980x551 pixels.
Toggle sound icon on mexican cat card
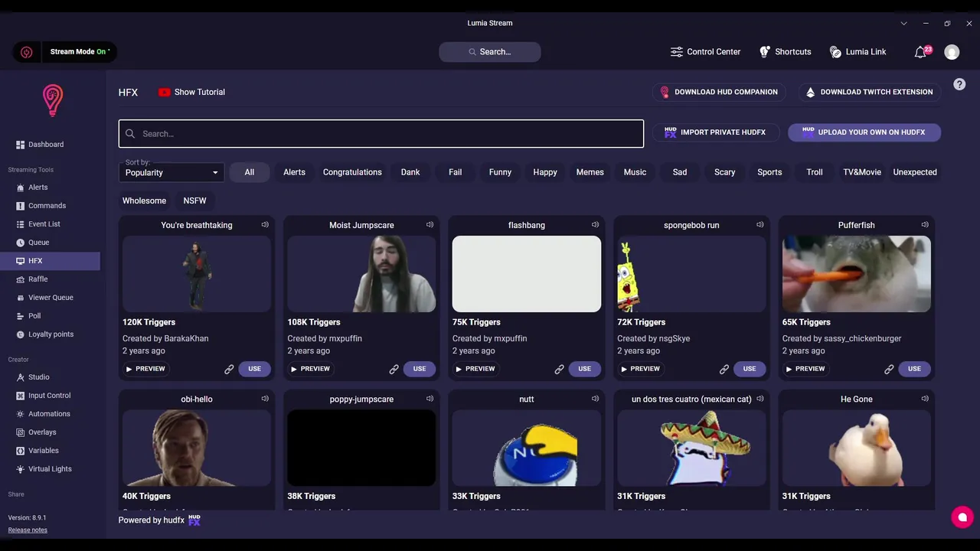coord(759,399)
